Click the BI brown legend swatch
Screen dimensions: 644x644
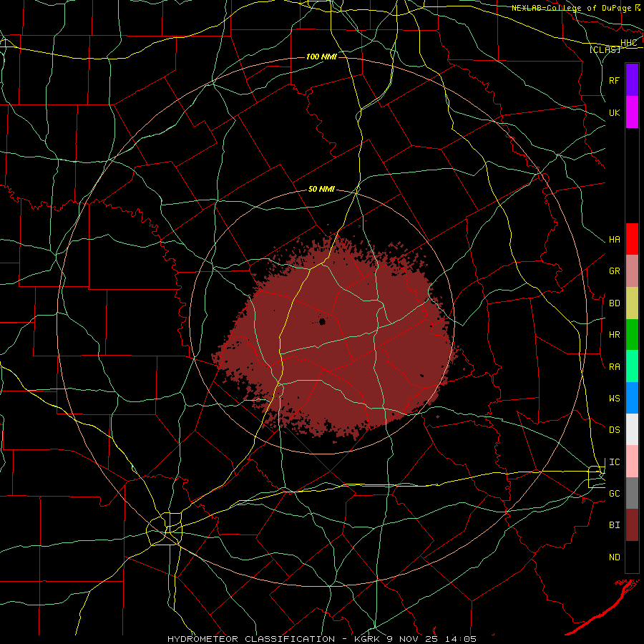coord(632,525)
